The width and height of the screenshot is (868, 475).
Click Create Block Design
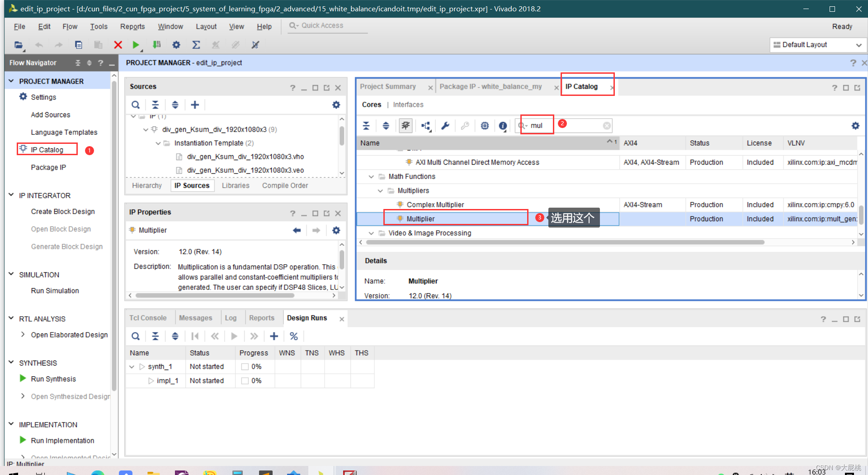(x=63, y=211)
